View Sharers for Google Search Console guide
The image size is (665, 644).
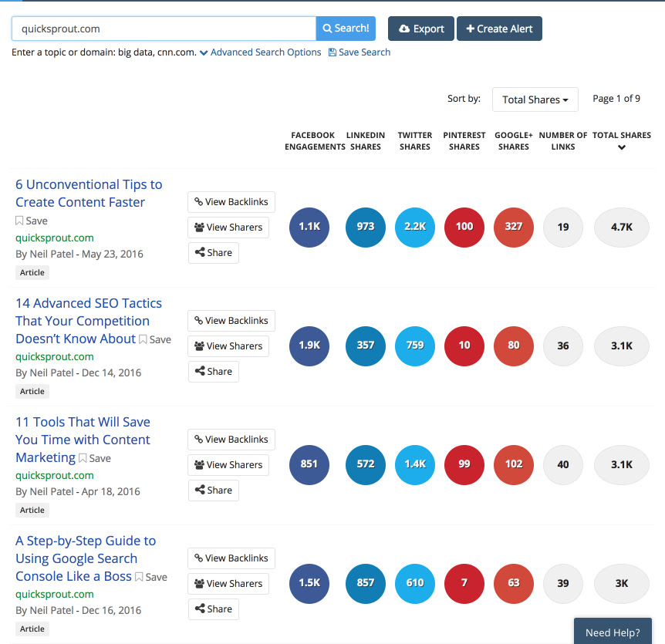[228, 583]
